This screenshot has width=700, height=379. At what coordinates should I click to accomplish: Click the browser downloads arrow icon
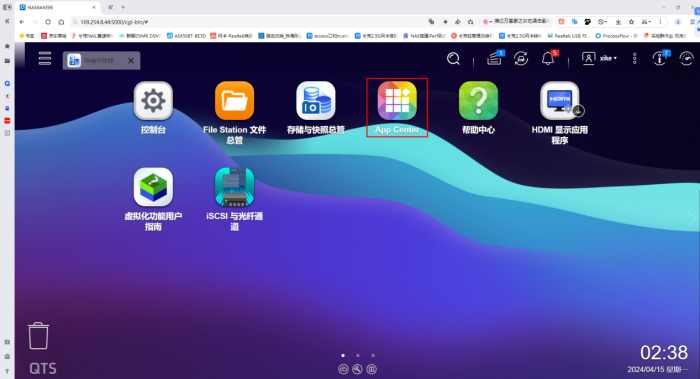(x=618, y=22)
